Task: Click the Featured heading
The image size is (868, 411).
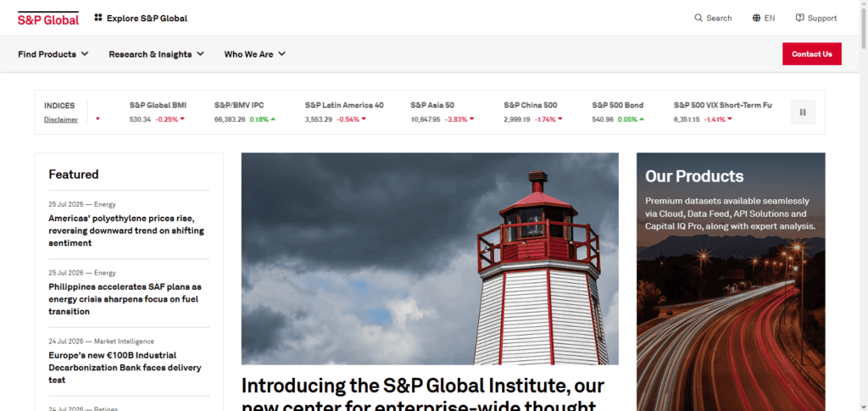Action: coord(74,175)
